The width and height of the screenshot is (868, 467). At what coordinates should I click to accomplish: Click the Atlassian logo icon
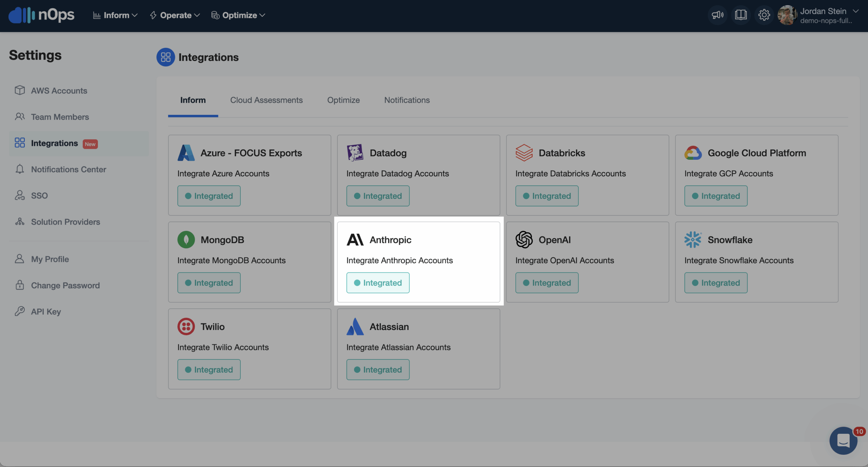355,326
